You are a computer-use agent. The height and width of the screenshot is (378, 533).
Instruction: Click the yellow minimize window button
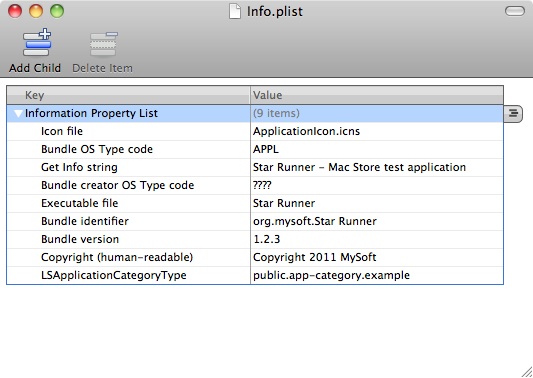(x=36, y=11)
